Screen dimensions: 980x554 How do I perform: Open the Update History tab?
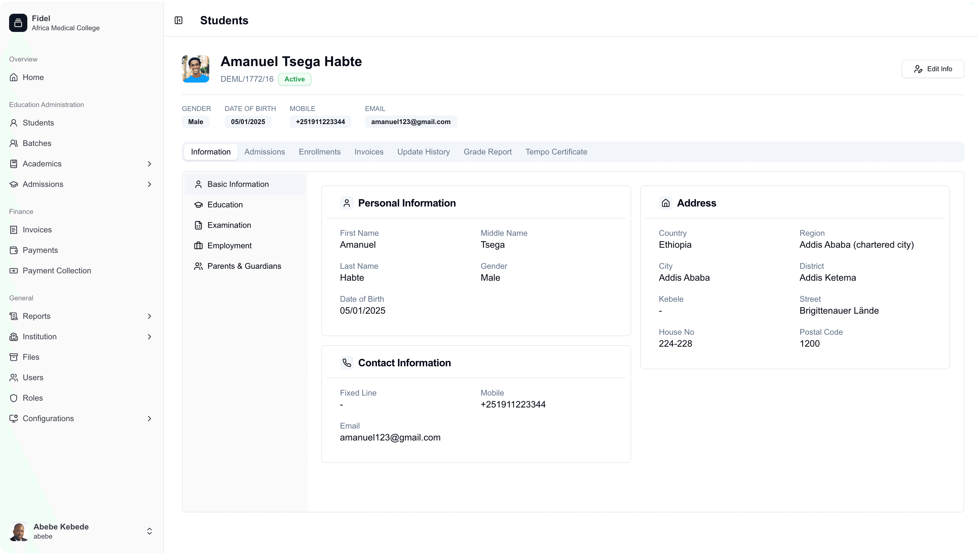pos(423,151)
